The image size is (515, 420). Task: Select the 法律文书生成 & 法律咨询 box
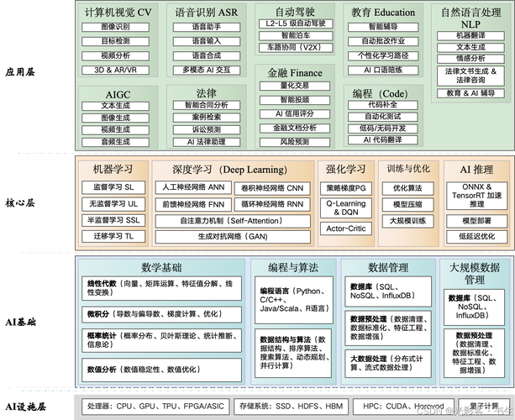pyautogui.click(x=470, y=76)
